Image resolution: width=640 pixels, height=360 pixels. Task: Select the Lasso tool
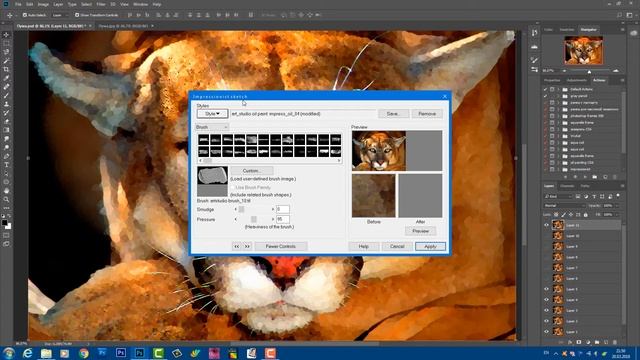(x=6, y=52)
